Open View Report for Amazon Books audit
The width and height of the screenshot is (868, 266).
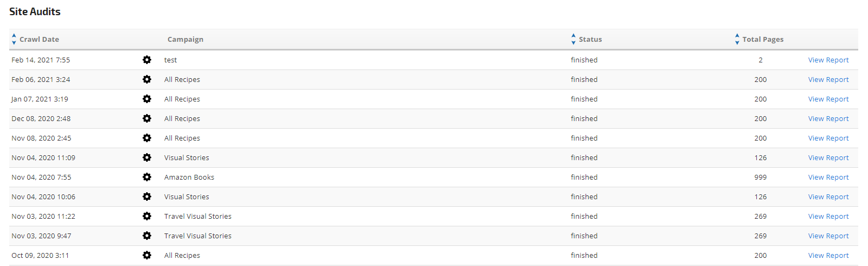[828, 177]
